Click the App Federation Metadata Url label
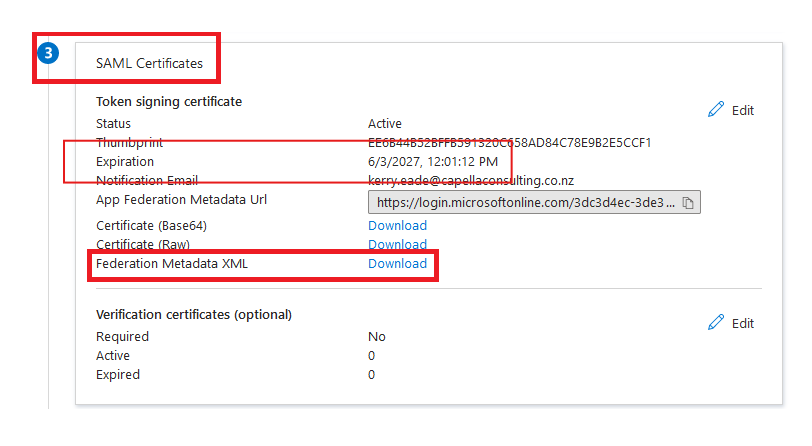 click(x=181, y=199)
